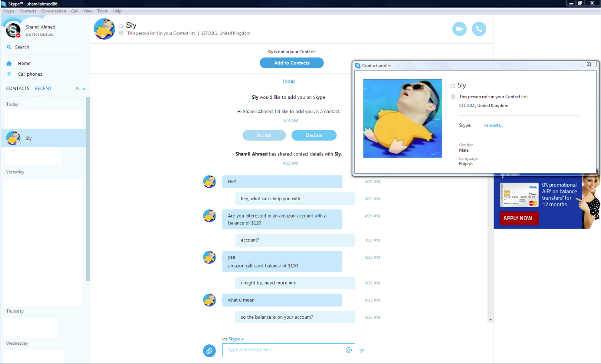Image resolution: width=601 pixels, height=364 pixels.
Task: Click the search magnifier icon
Action: click(9, 47)
